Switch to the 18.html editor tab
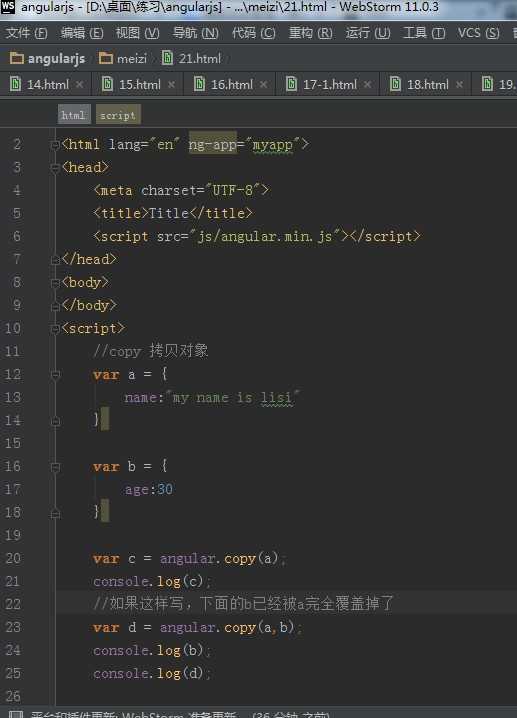Image resolution: width=517 pixels, height=718 pixels. (428, 85)
